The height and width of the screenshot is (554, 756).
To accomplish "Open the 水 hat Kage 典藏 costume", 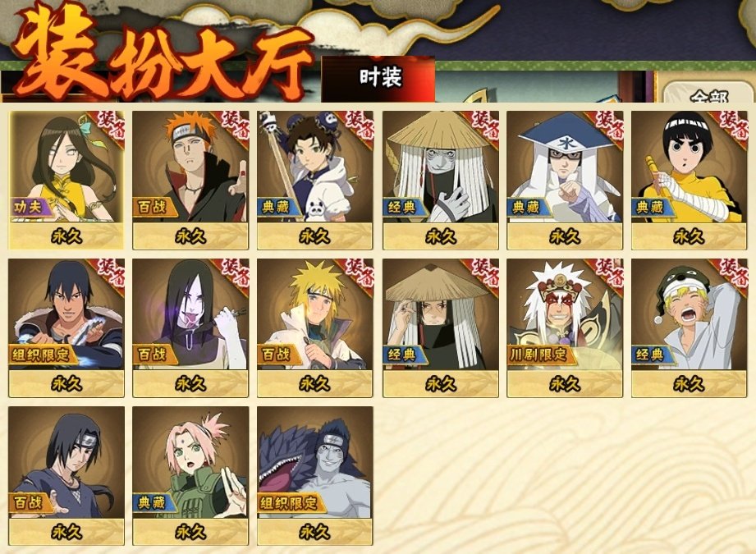I will point(565,180).
